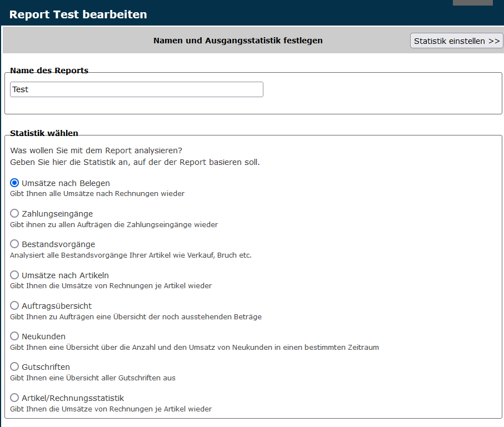Select the 'Auftragsübersicht' radio button
Image resolution: width=504 pixels, height=427 pixels.
point(14,305)
